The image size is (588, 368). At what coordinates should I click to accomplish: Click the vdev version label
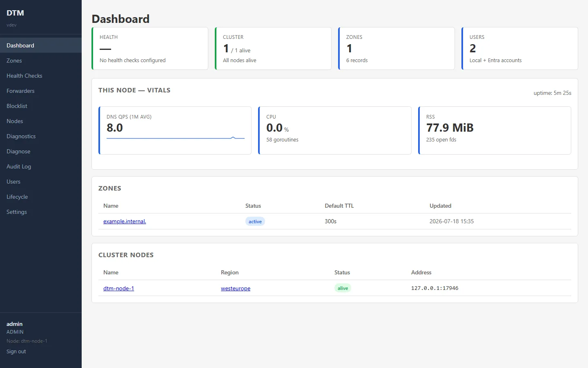11,25
